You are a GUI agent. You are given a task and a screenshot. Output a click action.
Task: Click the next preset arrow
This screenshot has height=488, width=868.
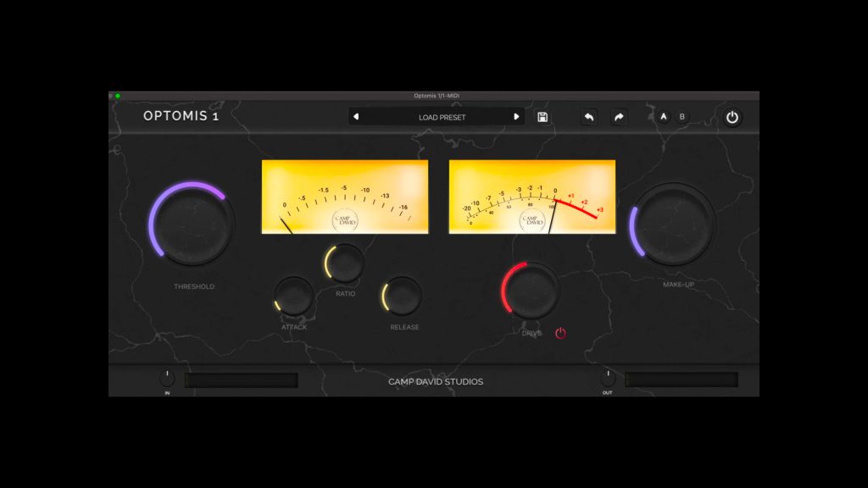pyautogui.click(x=516, y=117)
